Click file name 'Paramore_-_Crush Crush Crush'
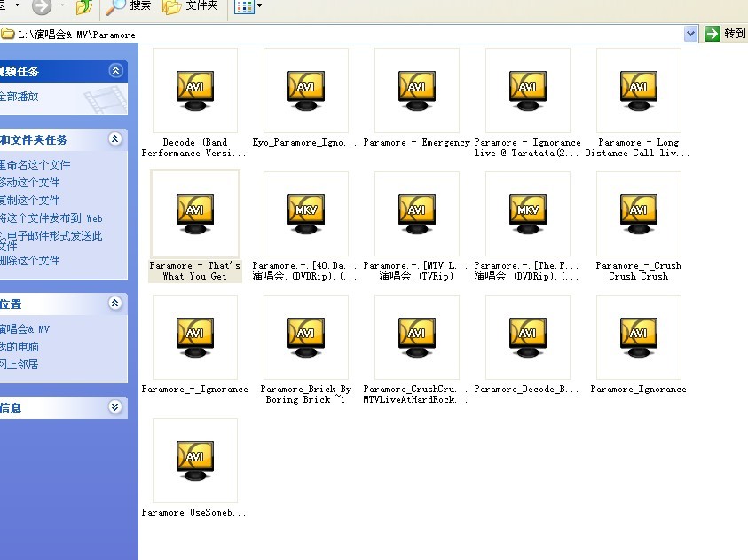Image resolution: width=748 pixels, height=560 pixels. pyautogui.click(x=638, y=271)
